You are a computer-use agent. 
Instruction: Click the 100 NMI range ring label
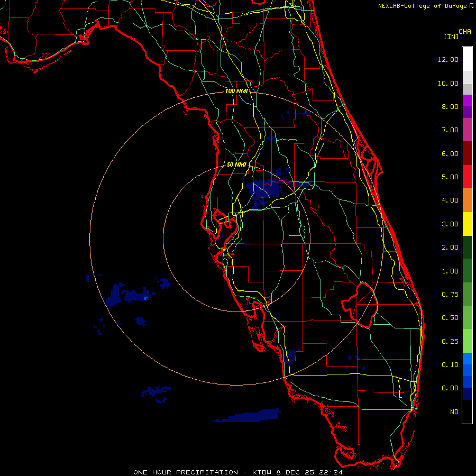coord(236,91)
